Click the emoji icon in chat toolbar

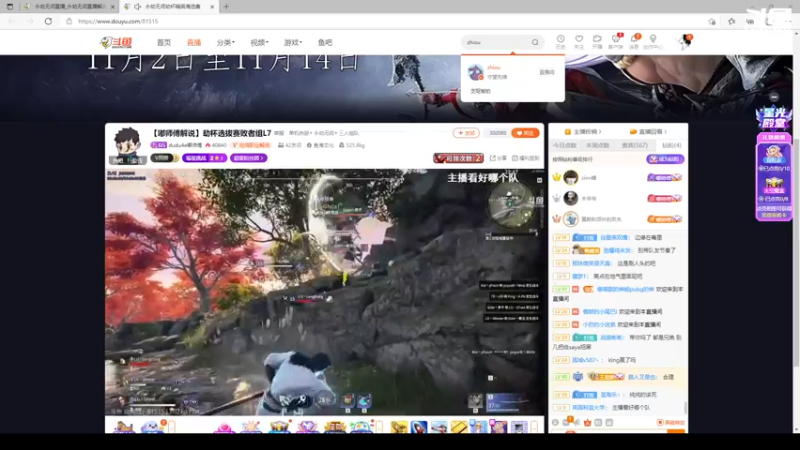click(x=556, y=422)
